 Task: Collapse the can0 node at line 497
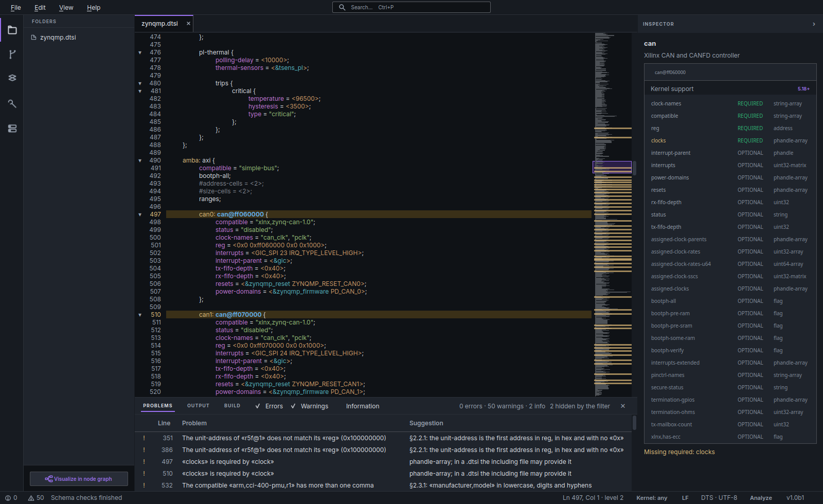pyautogui.click(x=140, y=214)
